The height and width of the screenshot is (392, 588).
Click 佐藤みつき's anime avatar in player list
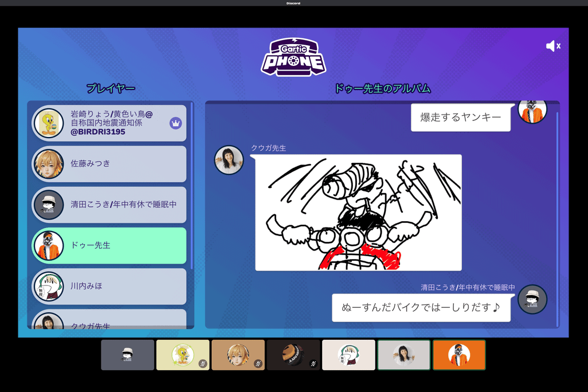coord(48,164)
